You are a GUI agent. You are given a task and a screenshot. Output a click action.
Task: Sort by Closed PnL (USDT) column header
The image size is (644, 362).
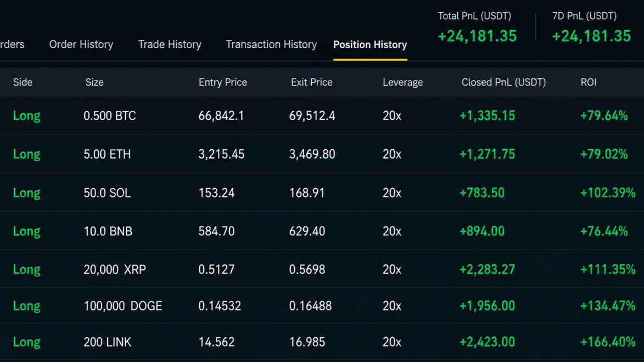coord(503,82)
